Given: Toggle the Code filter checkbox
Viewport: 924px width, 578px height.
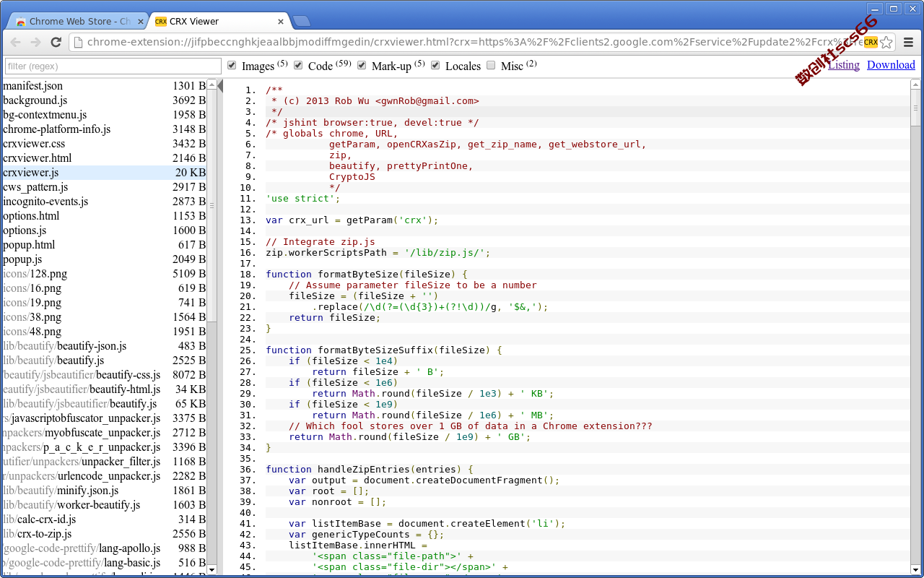Looking at the screenshot, I should (x=298, y=65).
